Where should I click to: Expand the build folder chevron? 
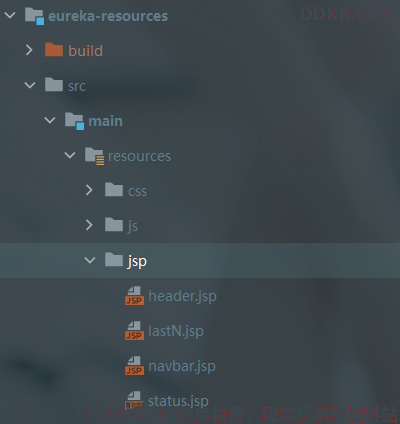29,50
